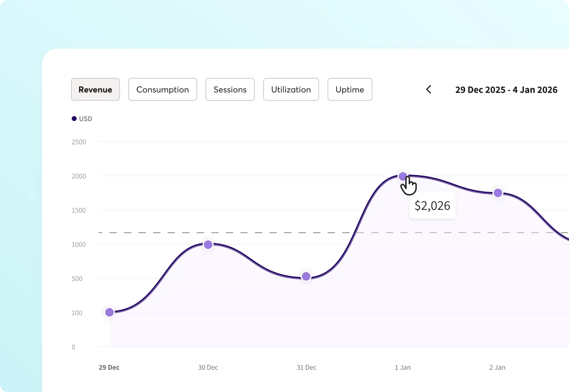
Task: Go to previous week using left chevron
Action: [429, 90]
